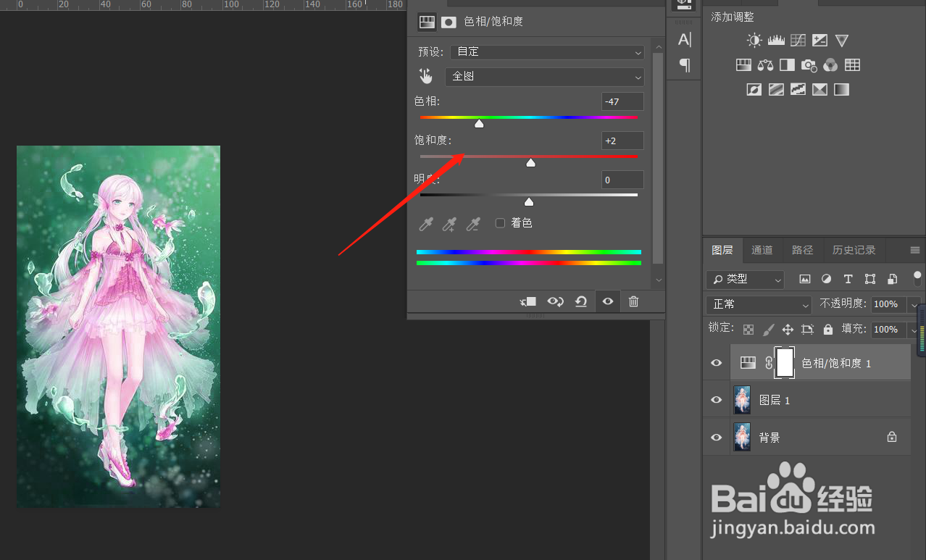Switch to the 路径 tab
The image size is (926, 560).
coord(802,250)
